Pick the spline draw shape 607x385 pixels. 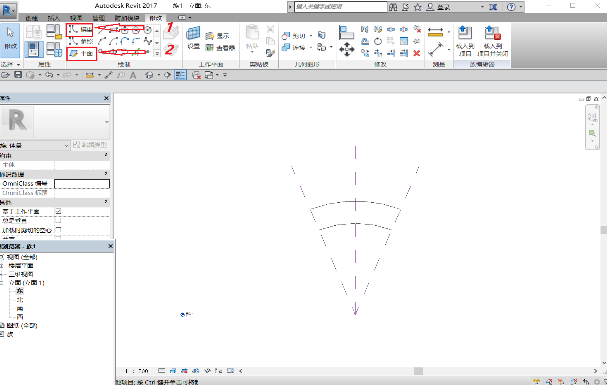[x=148, y=41]
